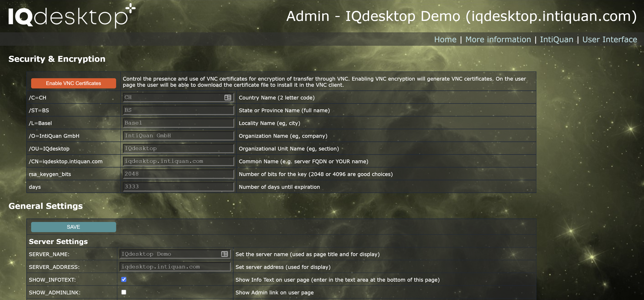The height and width of the screenshot is (300, 644).
Task: Click the SERVER_ADDRESS: label
Action: pyautogui.click(x=54, y=267)
